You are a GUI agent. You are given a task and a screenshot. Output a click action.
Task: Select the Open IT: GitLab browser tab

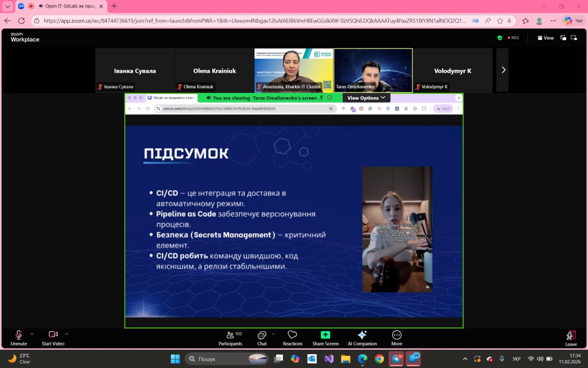click(x=69, y=6)
